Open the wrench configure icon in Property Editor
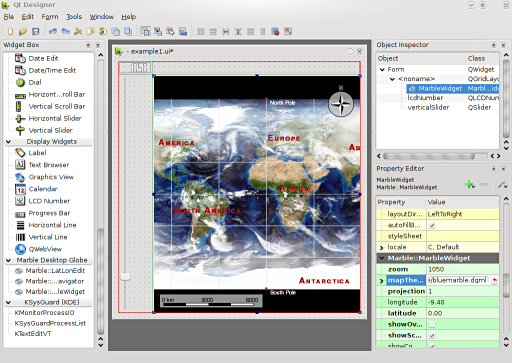This screenshot has height=363, width=512. coord(502,184)
